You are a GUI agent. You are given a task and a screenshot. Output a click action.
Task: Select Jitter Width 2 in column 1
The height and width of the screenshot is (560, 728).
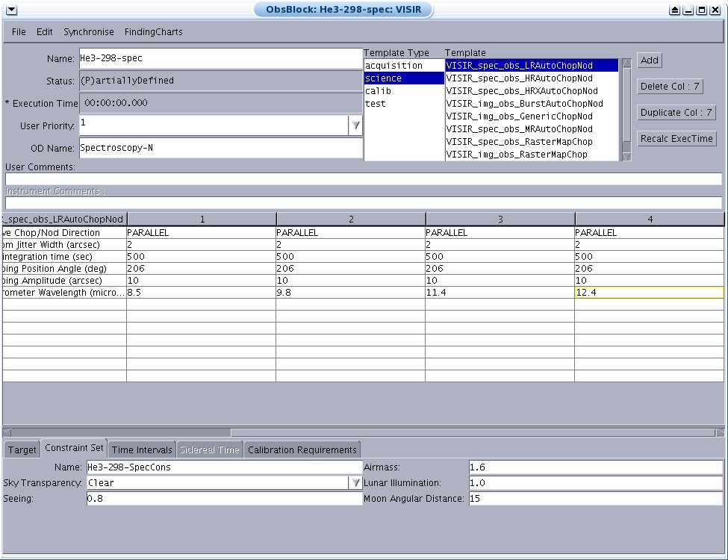202,245
